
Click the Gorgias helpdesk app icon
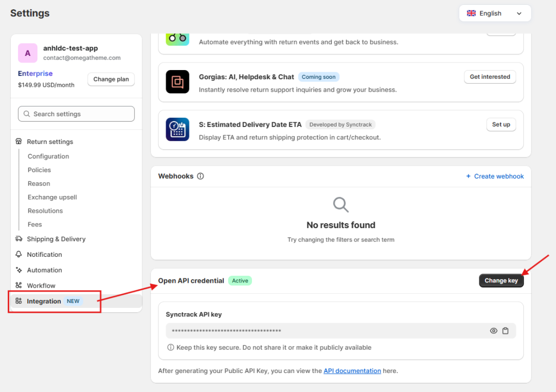pyautogui.click(x=178, y=81)
